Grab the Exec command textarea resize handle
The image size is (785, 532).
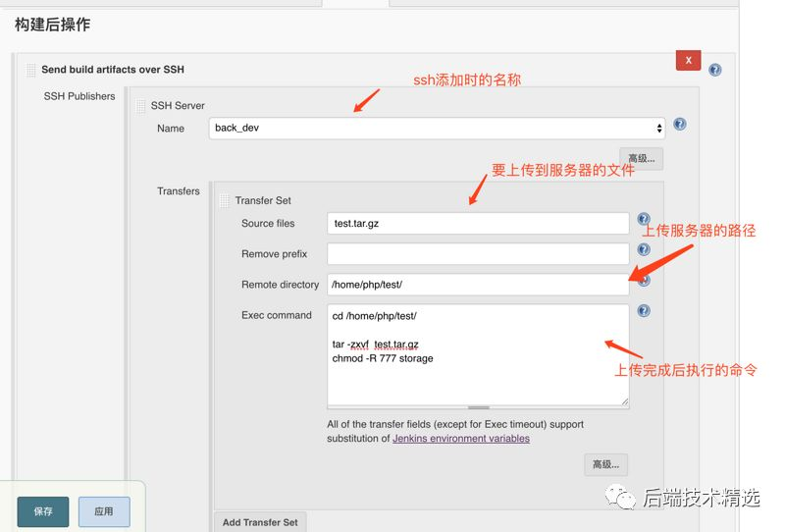[624, 401]
